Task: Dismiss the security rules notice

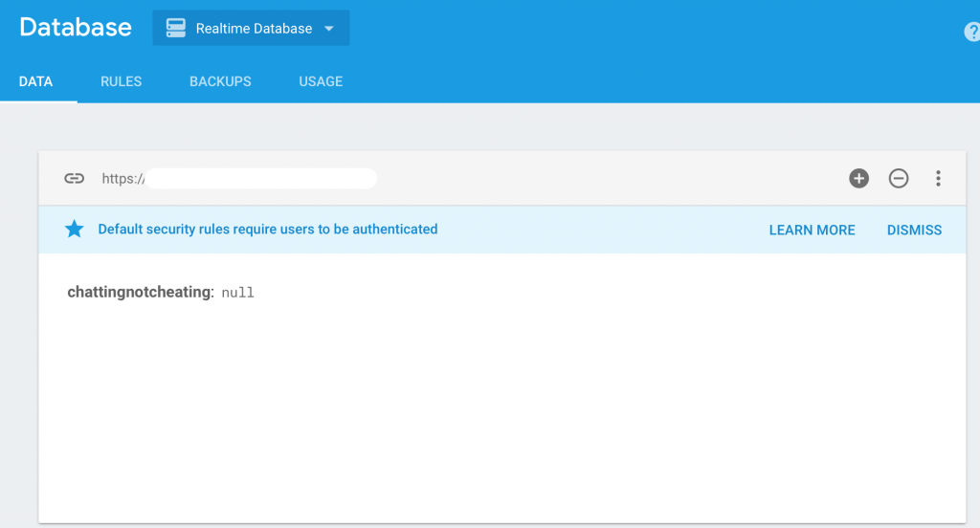Action: click(x=914, y=230)
